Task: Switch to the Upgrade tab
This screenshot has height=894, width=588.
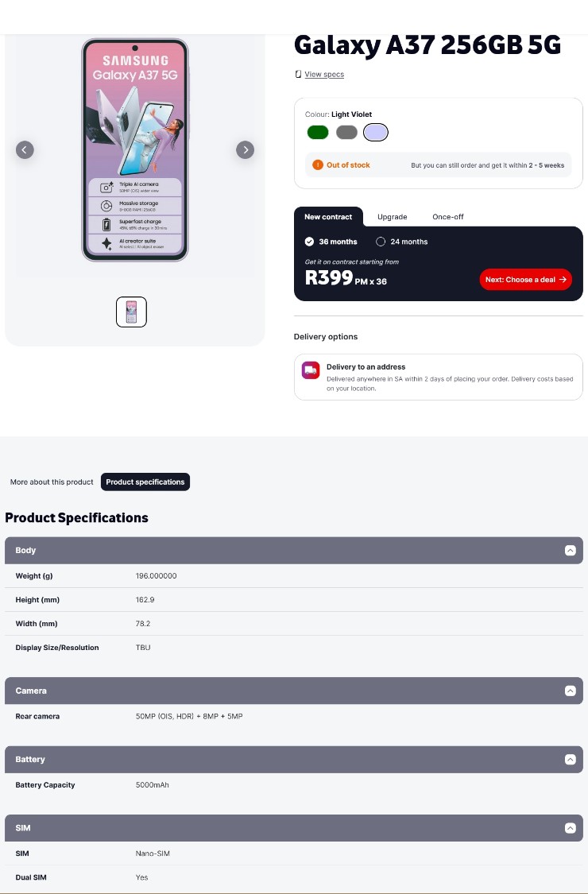Action: click(392, 216)
